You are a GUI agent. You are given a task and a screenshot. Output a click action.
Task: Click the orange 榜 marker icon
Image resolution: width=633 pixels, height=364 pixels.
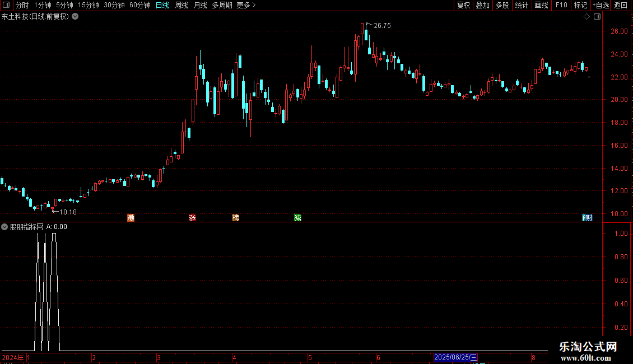click(236, 218)
